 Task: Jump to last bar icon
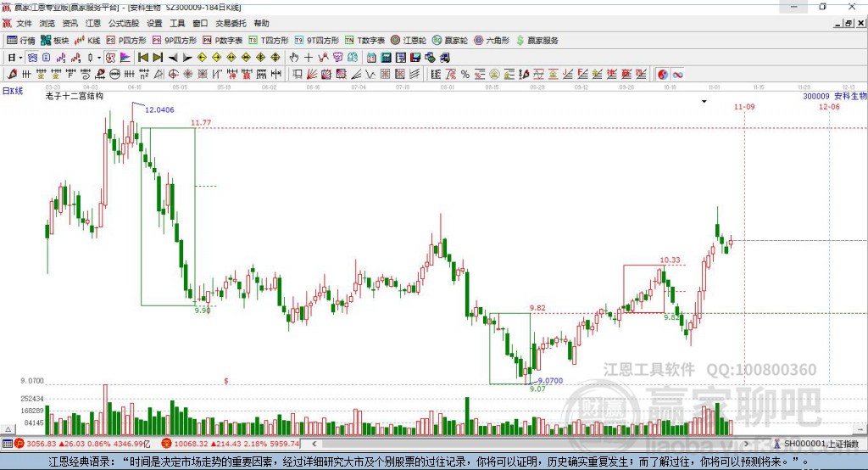[158, 58]
